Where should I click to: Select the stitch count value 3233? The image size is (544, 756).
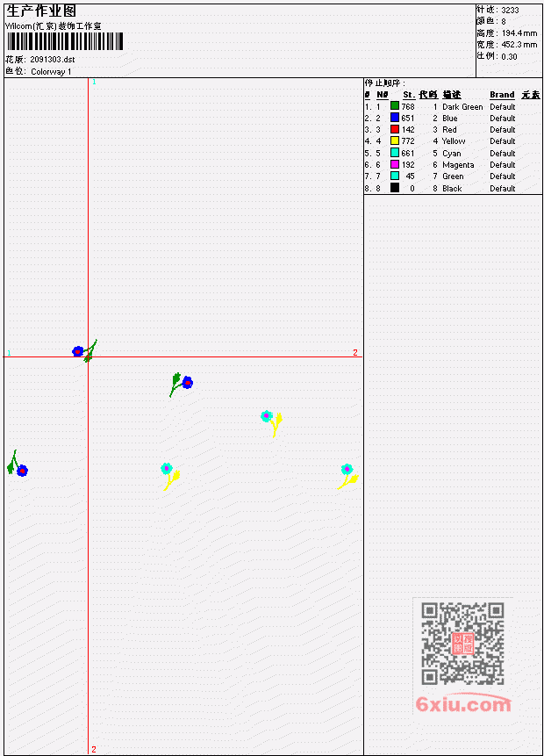pyautogui.click(x=511, y=10)
